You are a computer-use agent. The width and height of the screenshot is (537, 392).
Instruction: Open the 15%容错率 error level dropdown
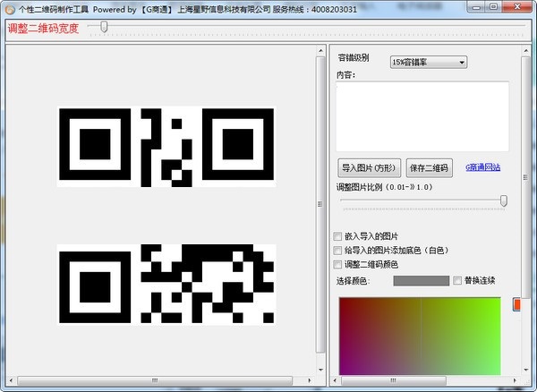(x=428, y=63)
